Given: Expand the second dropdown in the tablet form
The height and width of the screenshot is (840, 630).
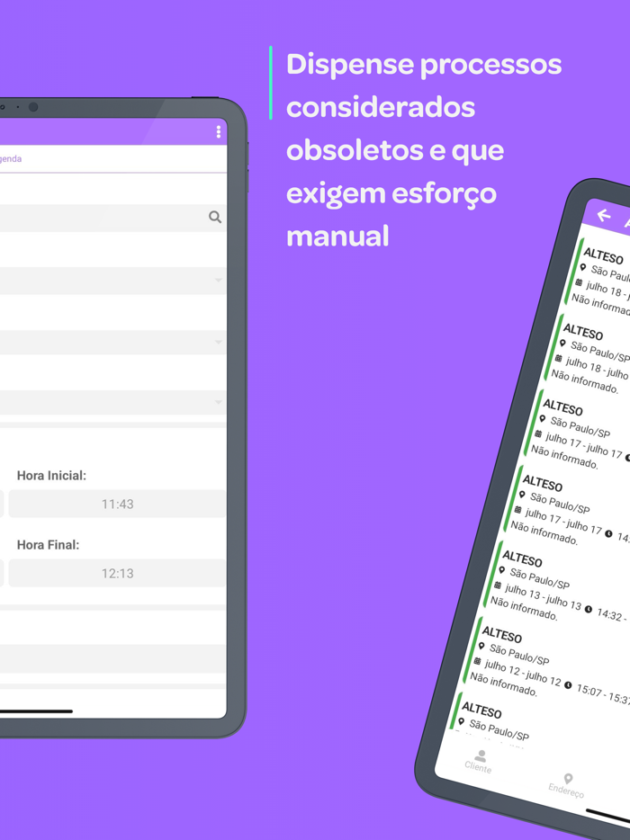Looking at the screenshot, I should (x=112, y=342).
